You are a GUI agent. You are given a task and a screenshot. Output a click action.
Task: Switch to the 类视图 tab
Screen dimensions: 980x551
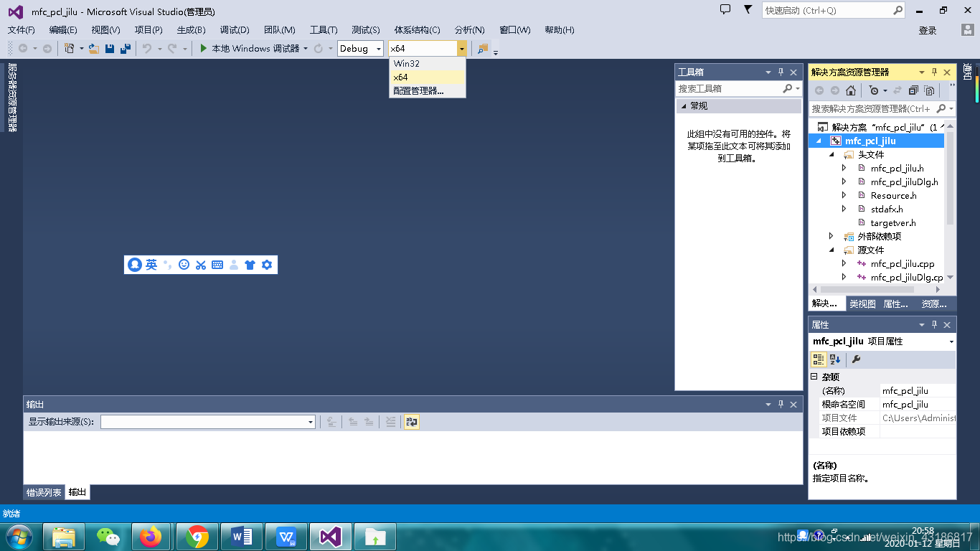[x=862, y=303]
